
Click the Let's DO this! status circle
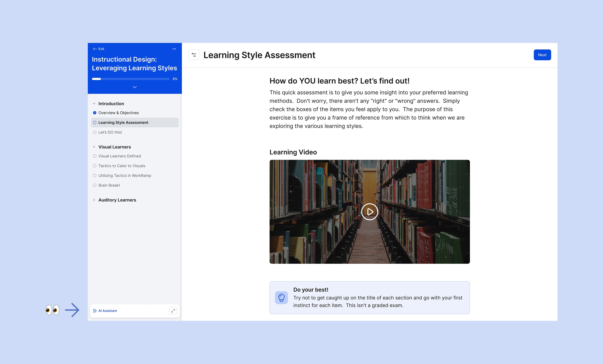tap(95, 132)
